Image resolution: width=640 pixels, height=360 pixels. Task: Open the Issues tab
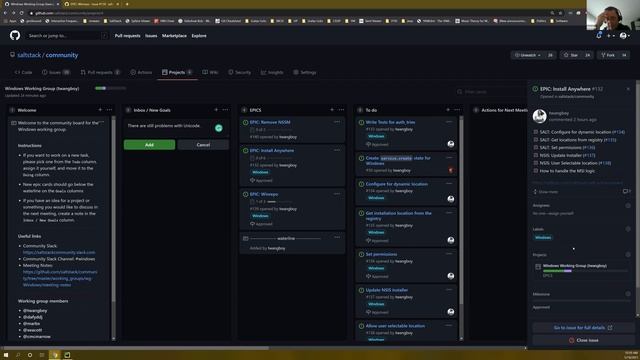pos(56,72)
